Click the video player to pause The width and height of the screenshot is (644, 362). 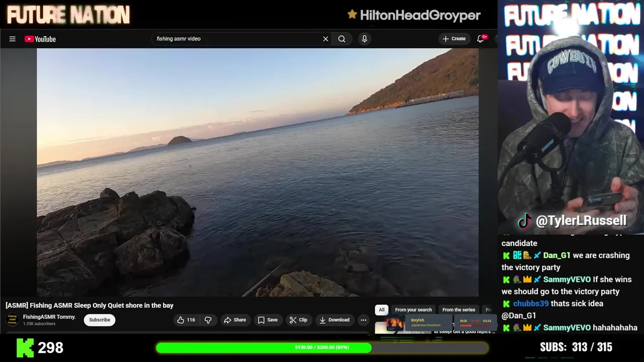pos(258,172)
